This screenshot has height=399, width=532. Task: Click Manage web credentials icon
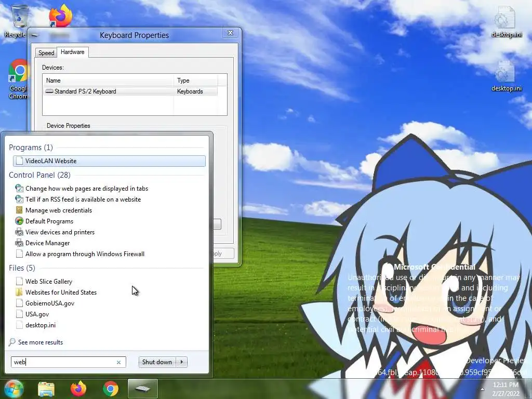(19, 210)
